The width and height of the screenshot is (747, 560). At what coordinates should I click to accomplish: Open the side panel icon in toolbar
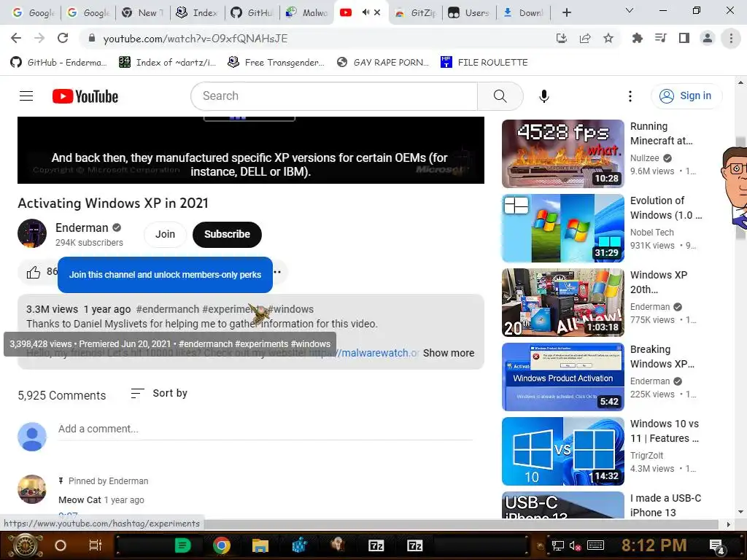pyautogui.click(x=684, y=38)
